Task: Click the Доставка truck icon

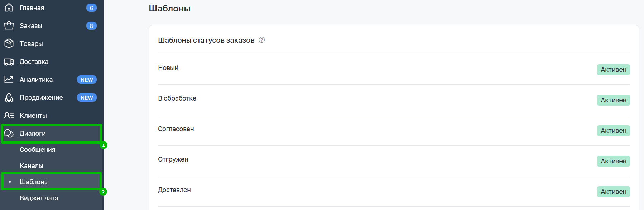Action: tap(9, 62)
